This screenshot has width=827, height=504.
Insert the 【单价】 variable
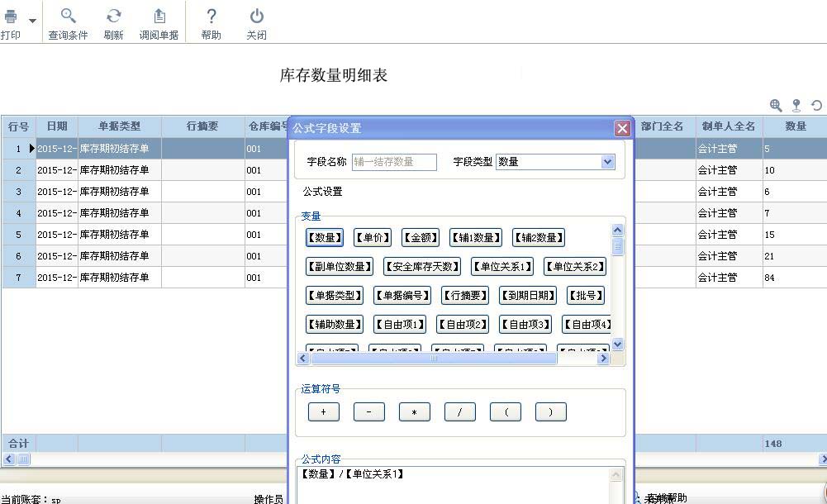(x=372, y=238)
